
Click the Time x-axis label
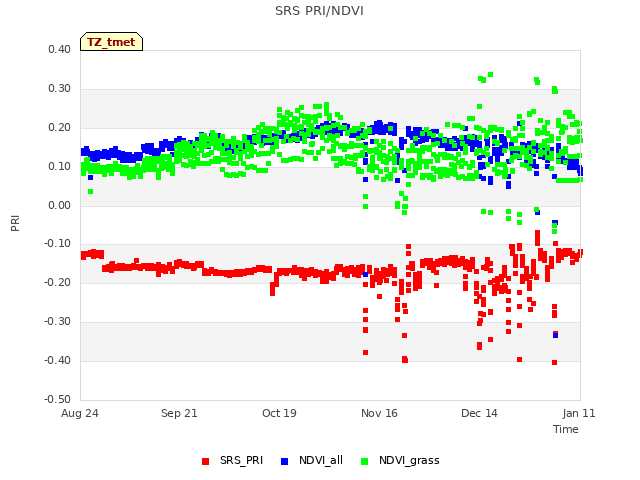click(x=566, y=429)
